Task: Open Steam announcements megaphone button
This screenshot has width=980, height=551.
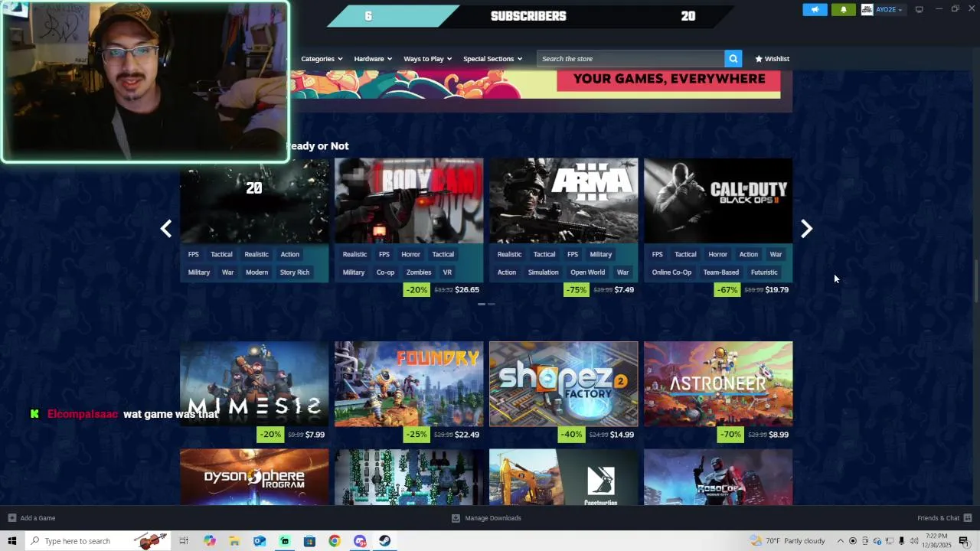Action: (x=815, y=9)
